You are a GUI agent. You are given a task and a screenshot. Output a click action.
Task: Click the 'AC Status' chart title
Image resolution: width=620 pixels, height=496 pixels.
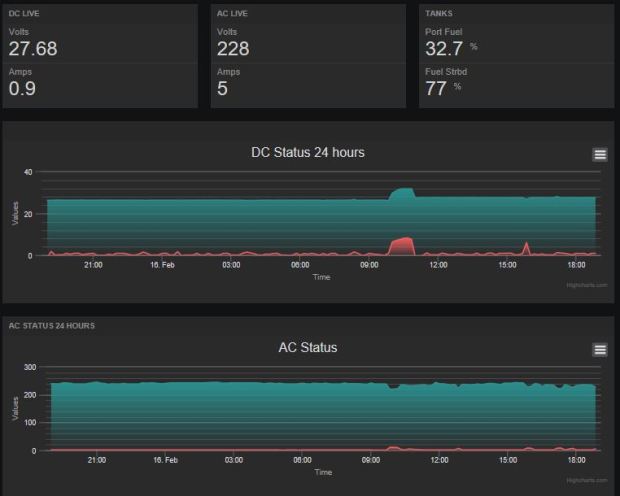point(307,348)
